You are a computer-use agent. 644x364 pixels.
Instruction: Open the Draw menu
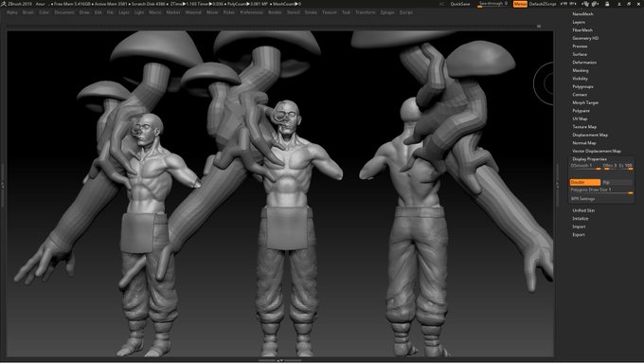pyautogui.click(x=84, y=12)
